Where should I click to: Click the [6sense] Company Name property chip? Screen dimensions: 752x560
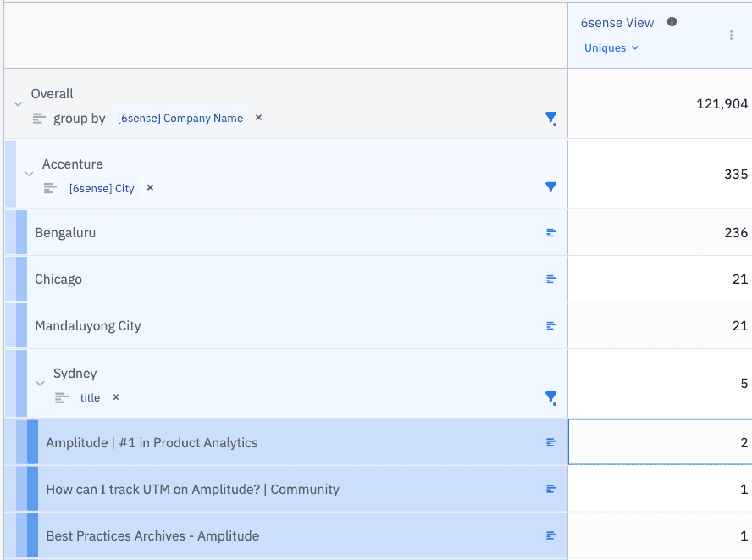pos(180,119)
